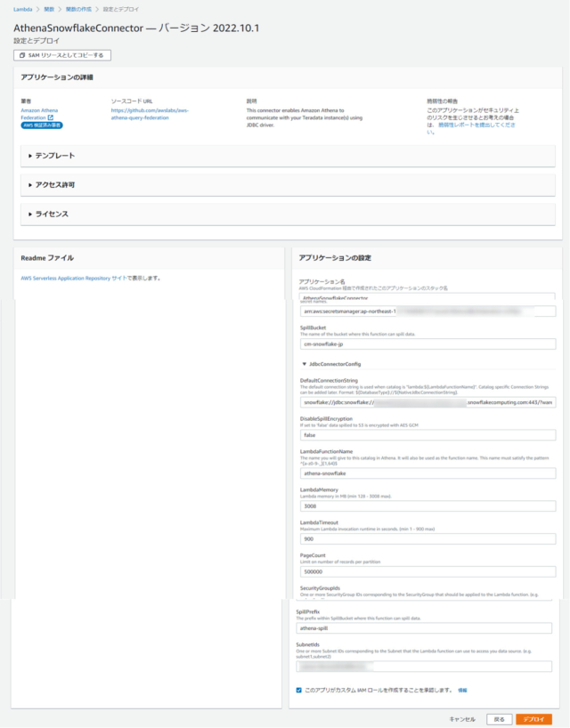The width and height of the screenshot is (570, 728).
Task: Click the アプリケーションの詳細 heading
Action: tap(57, 77)
